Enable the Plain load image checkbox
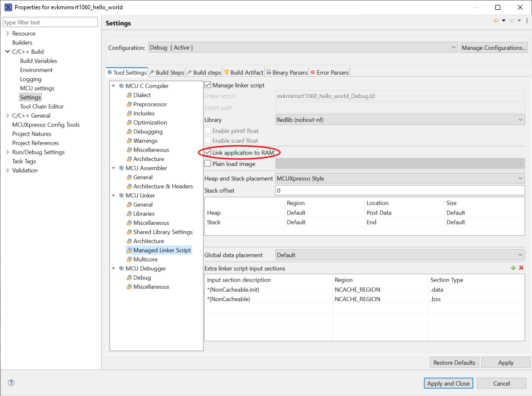This screenshot has width=532, height=396. pyautogui.click(x=208, y=164)
